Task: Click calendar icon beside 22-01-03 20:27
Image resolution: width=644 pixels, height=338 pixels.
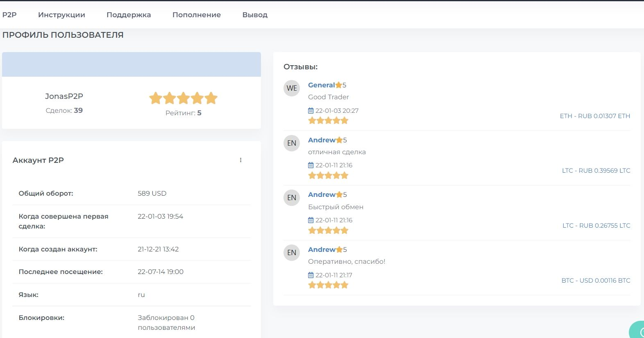Action: point(311,110)
